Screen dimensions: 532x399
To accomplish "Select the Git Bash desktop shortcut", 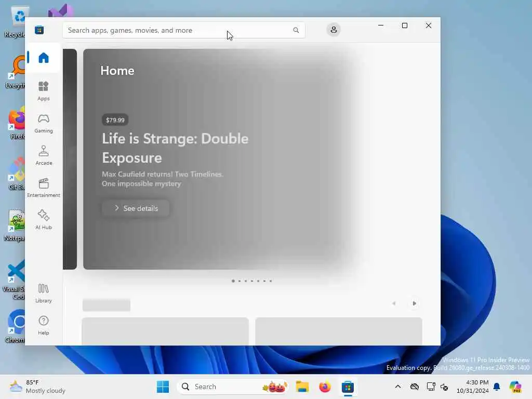I will click(16, 174).
